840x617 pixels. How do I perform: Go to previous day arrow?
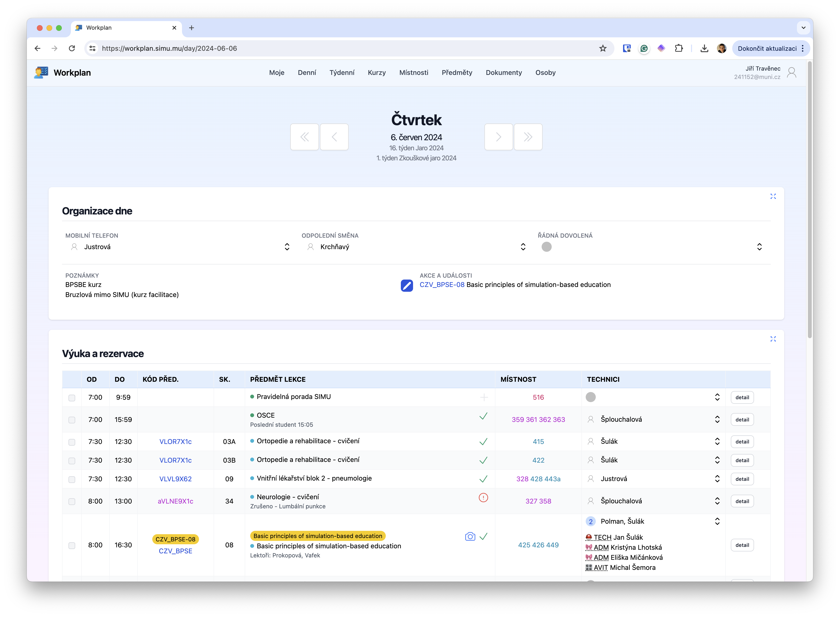334,137
